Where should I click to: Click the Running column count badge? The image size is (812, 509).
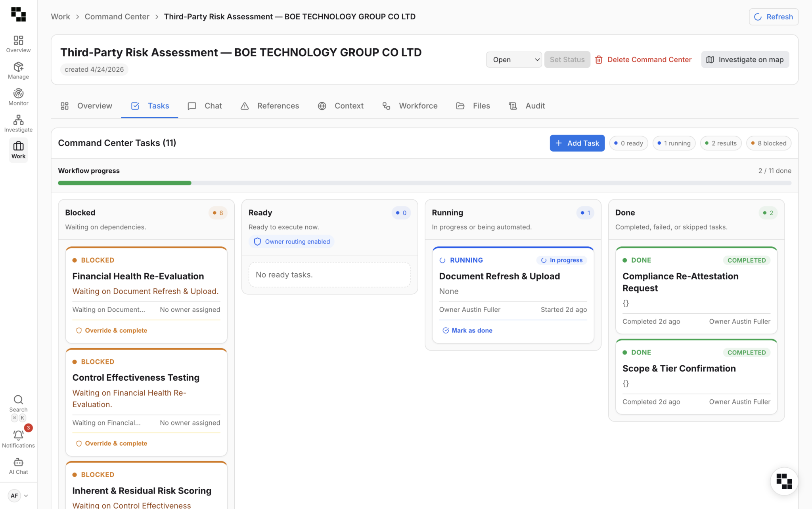pyautogui.click(x=585, y=213)
